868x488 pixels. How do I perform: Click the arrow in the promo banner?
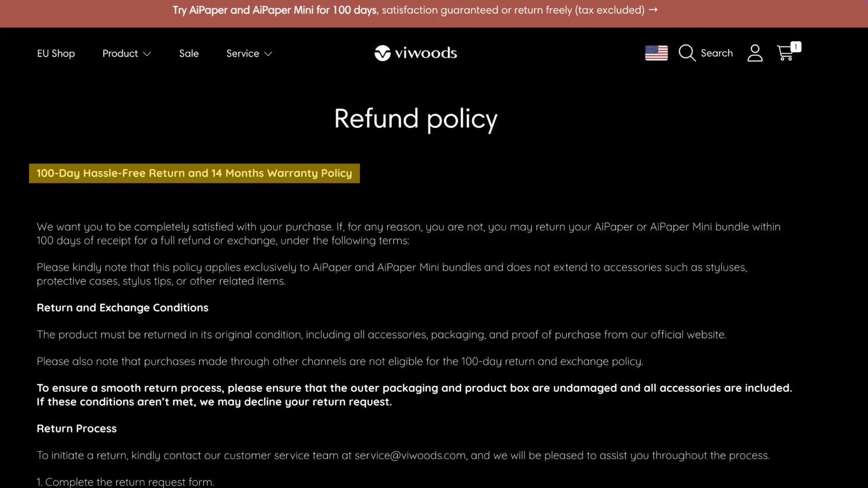tap(653, 10)
